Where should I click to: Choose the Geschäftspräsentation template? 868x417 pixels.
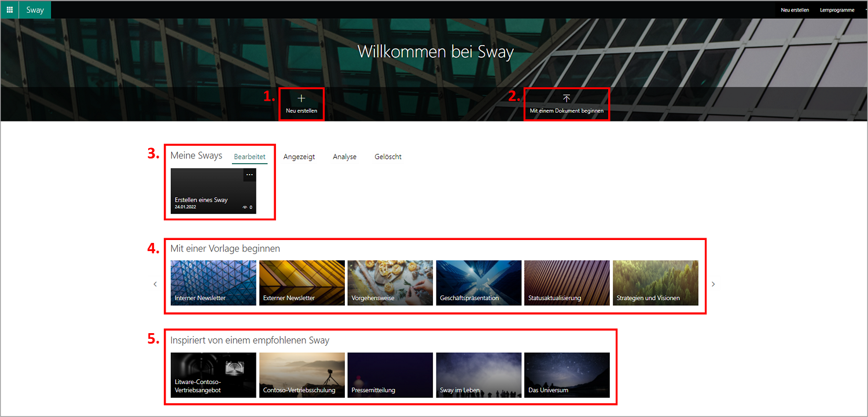tap(479, 283)
